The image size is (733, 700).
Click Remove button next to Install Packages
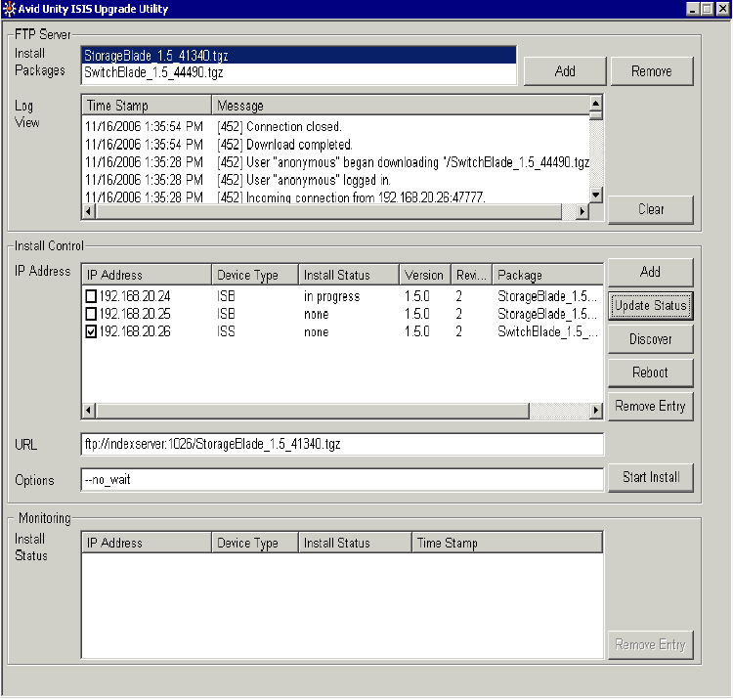[651, 71]
